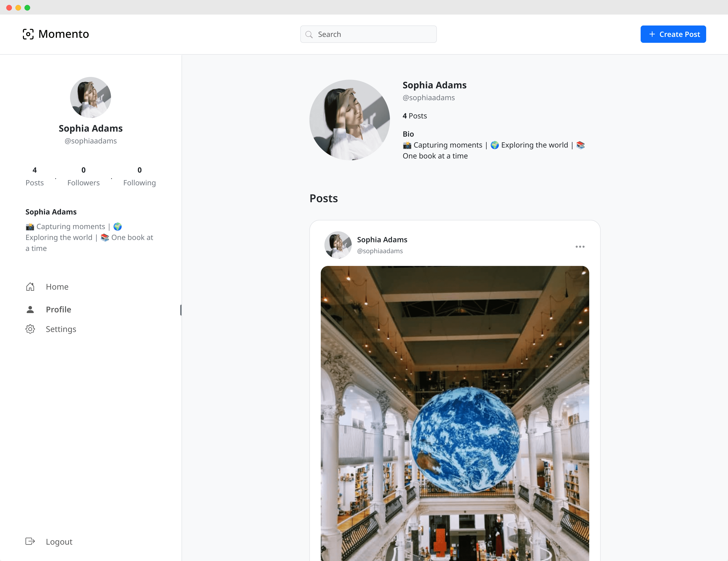Focus the Search input field
Viewport: 728px width, 561px height.
click(373, 34)
